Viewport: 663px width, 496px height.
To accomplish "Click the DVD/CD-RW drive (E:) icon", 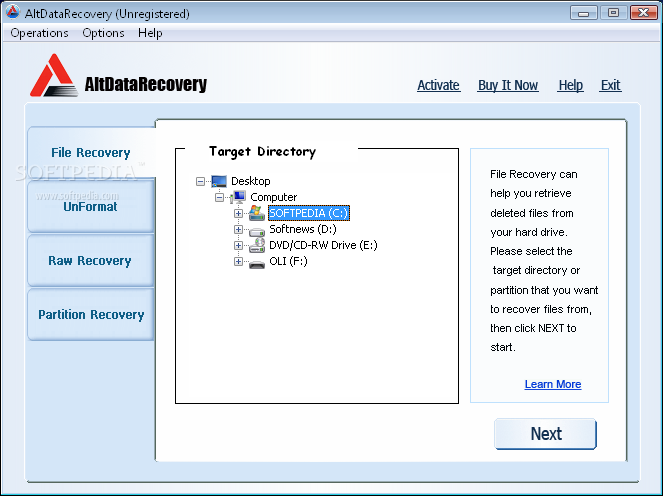I will coord(257,246).
